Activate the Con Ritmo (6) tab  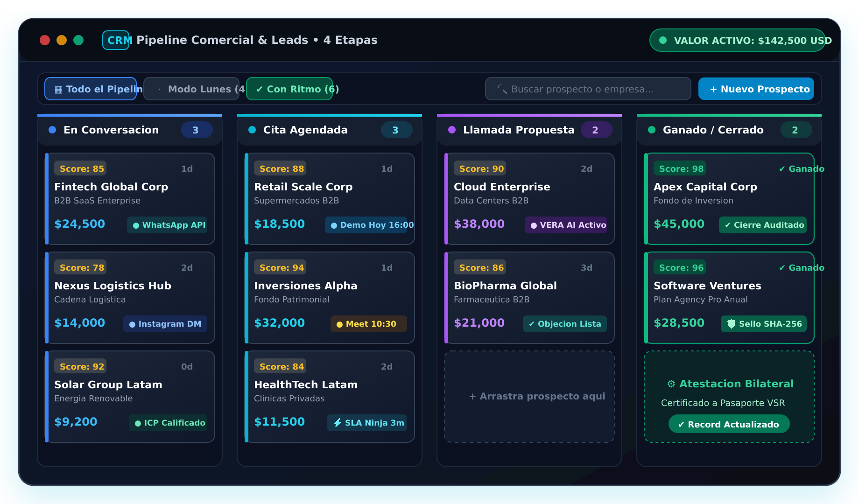[289, 89]
